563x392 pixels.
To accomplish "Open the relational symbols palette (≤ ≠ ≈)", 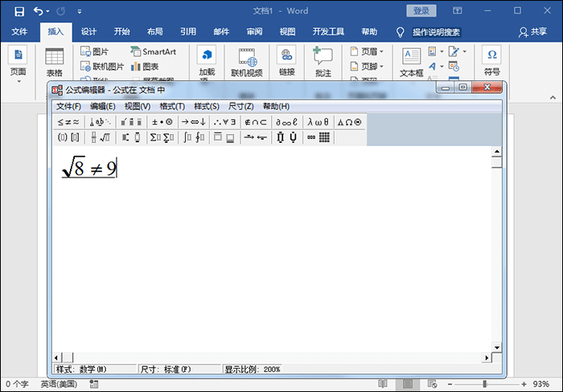I will coord(68,122).
